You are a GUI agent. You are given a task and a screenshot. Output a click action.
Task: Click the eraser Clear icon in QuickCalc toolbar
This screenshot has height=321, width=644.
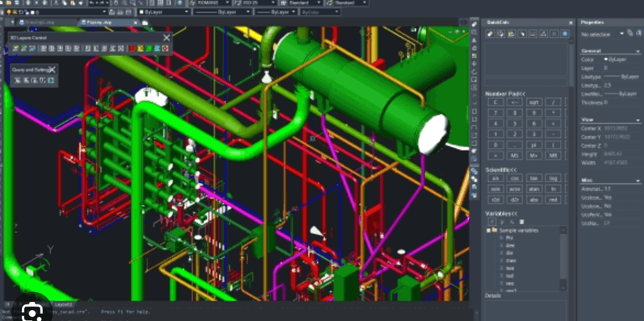[490, 35]
